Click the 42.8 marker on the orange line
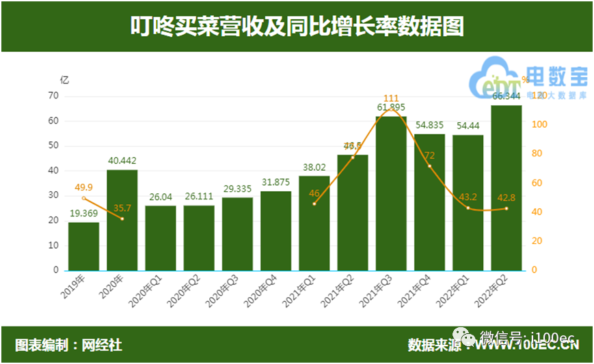The width and height of the screenshot is (594, 364). tap(507, 208)
